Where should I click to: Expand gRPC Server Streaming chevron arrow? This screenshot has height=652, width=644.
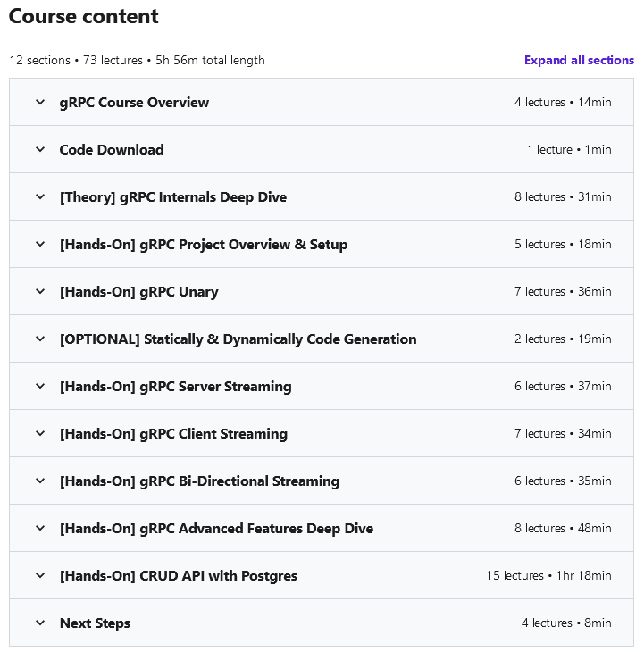[x=40, y=386]
